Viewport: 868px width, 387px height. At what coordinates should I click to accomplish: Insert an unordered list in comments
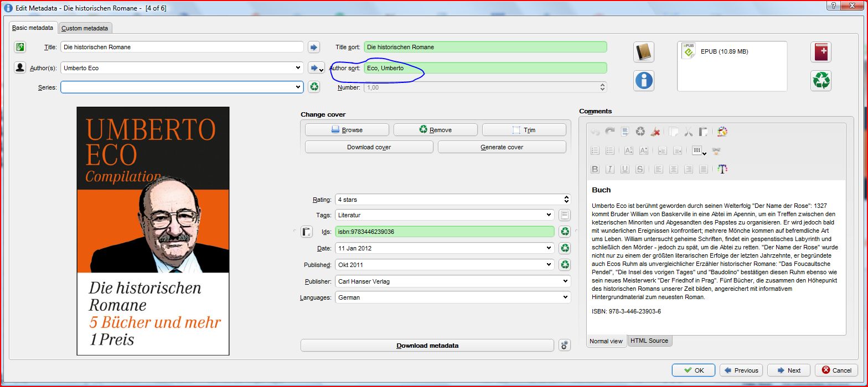pyautogui.click(x=610, y=150)
